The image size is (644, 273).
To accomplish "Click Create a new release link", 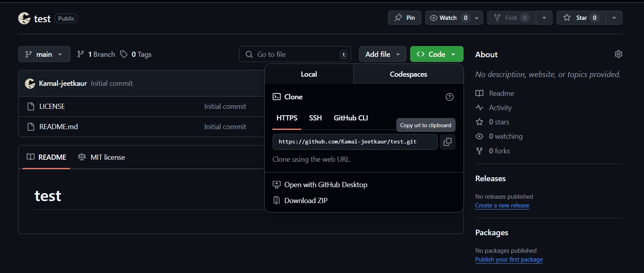I will click(x=502, y=205).
